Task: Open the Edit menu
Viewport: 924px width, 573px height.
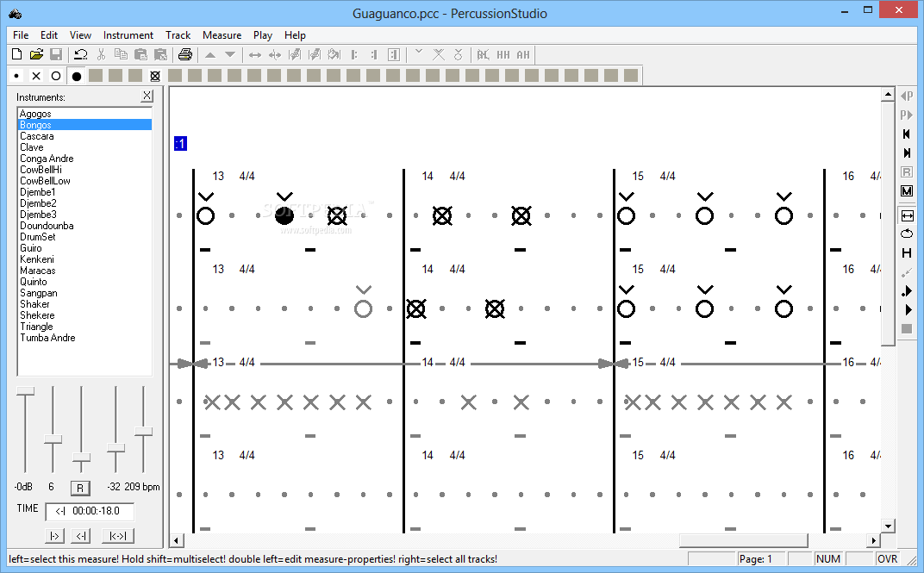Action: [49, 35]
